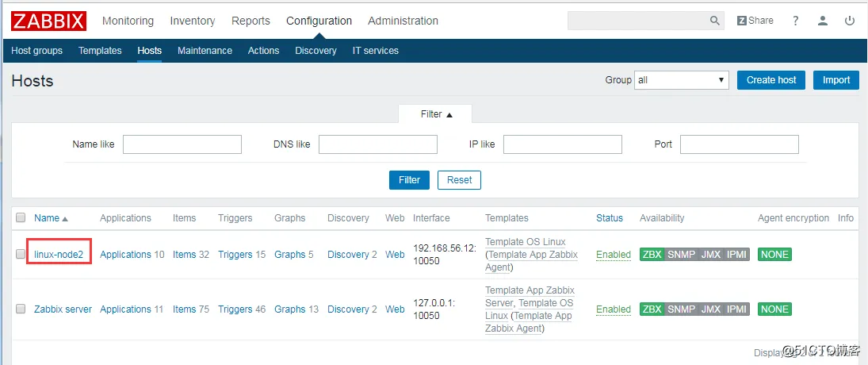Screen dimensions: 868x365
Task: Open Items for linux-node2
Action: 185,254
